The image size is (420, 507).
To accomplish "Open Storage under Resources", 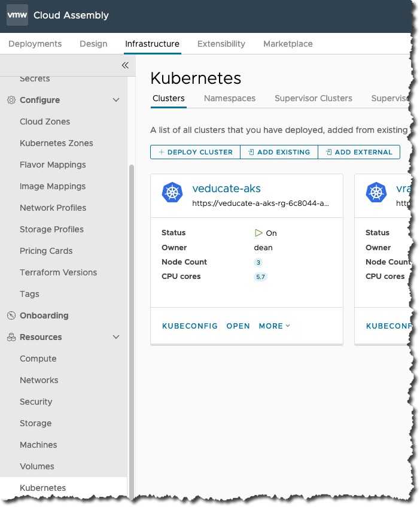I will tap(35, 423).
